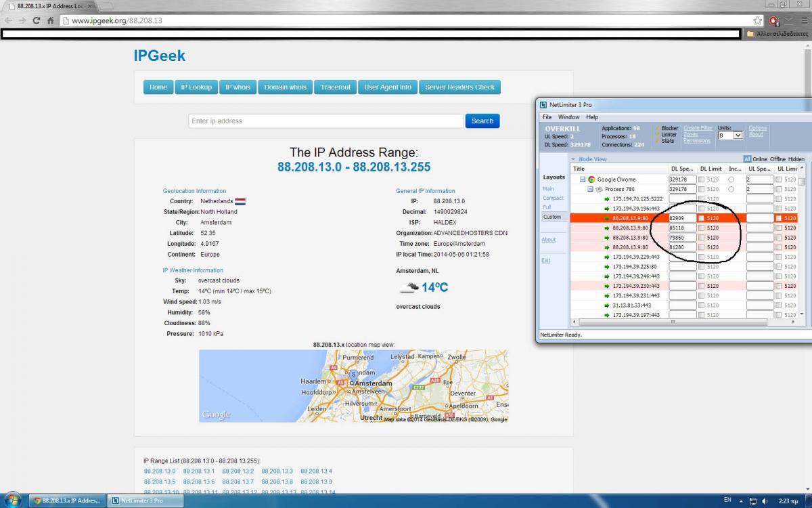The height and width of the screenshot is (508, 812).
Task: Click the Blocker status indicator in NetLimiter
Action: (665, 128)
